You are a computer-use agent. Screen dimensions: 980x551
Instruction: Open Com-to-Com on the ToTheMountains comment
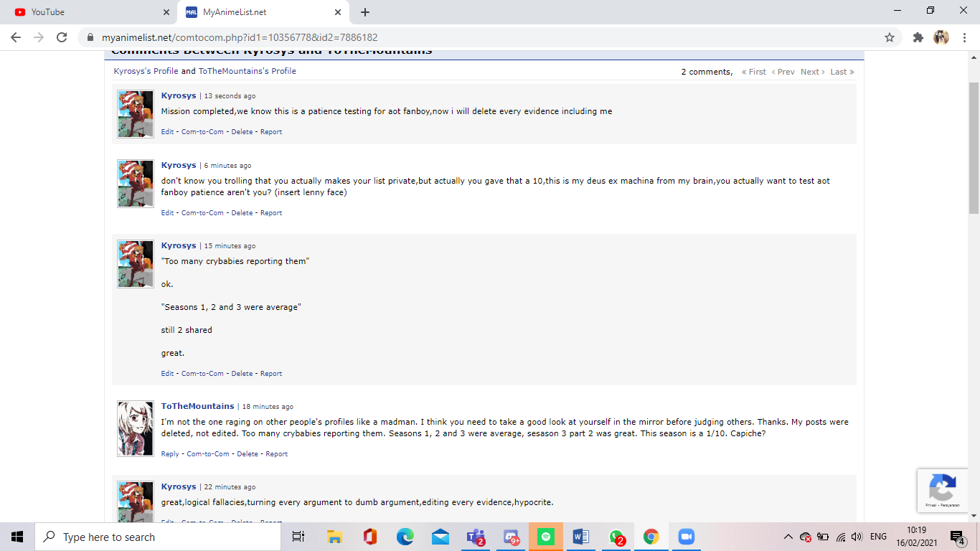pyautogui.click(x=208, y=454)
